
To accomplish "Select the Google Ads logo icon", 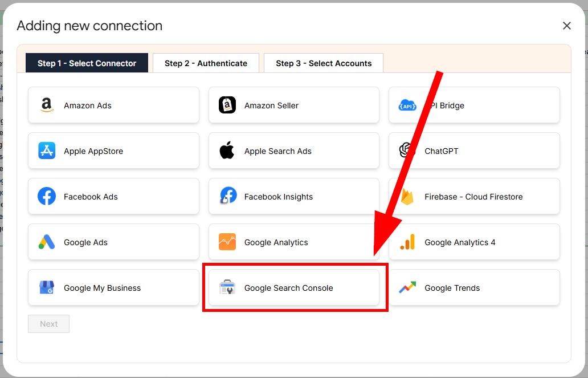I will (x=47, y=242).
